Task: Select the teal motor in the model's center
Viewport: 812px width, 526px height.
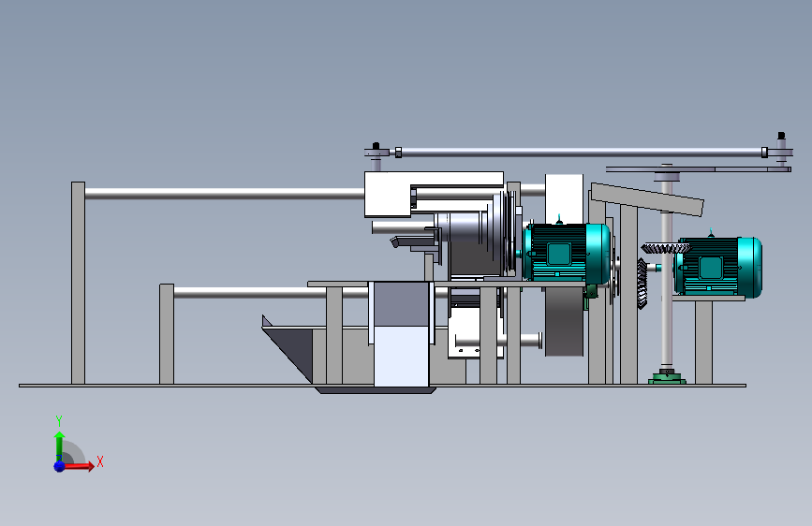Action: click(x=567, y=253)
